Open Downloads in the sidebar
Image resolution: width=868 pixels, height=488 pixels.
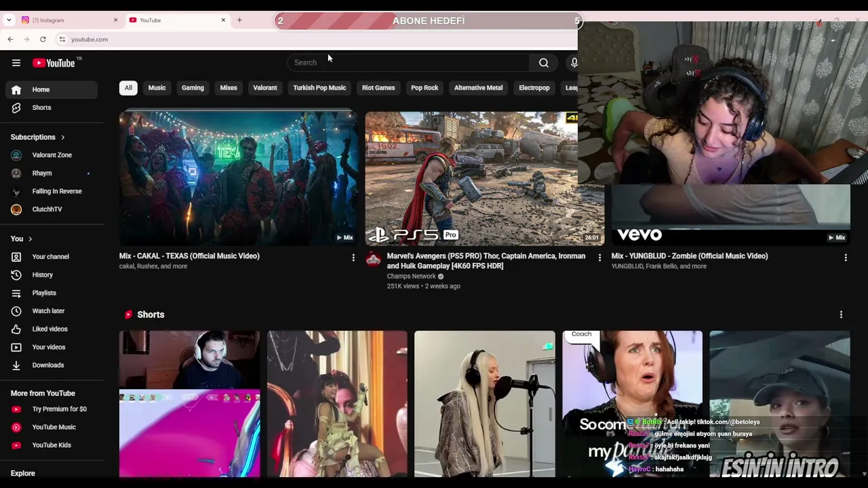pos(52,365)
